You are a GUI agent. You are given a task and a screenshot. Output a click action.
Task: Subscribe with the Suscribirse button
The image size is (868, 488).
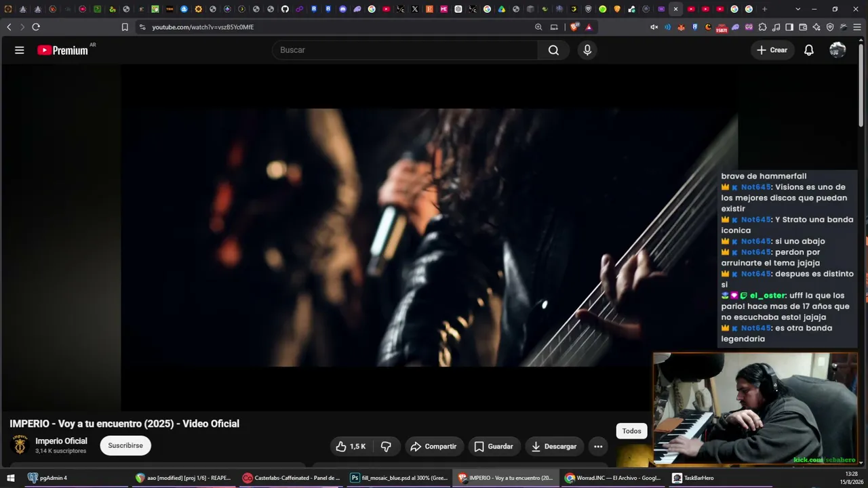pos(125,445)
